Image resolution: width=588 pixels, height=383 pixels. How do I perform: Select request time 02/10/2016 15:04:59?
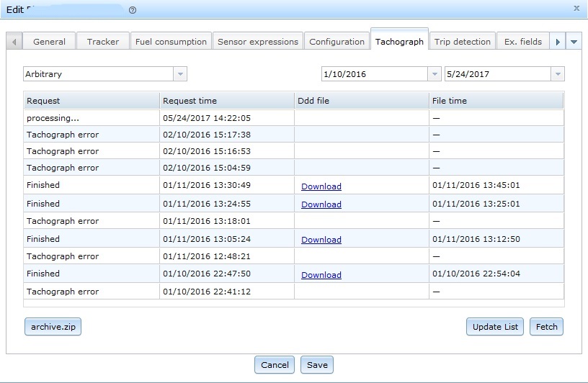coord(207,168)
